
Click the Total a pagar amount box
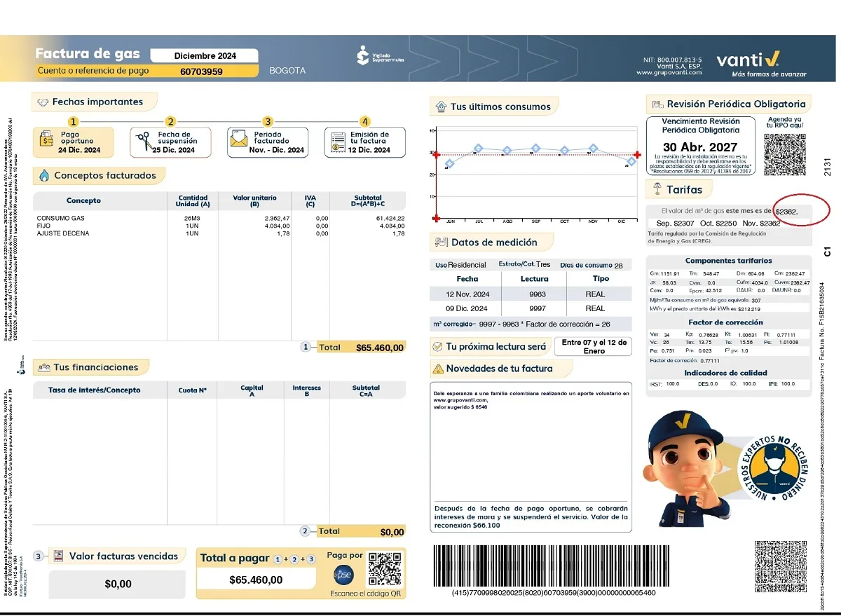pyautogui.click(x=256, y=580)
